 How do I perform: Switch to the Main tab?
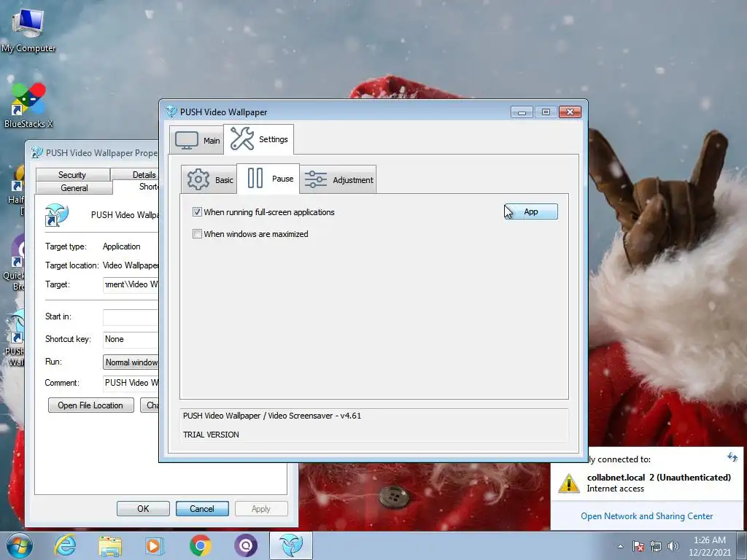pos(197,140)
